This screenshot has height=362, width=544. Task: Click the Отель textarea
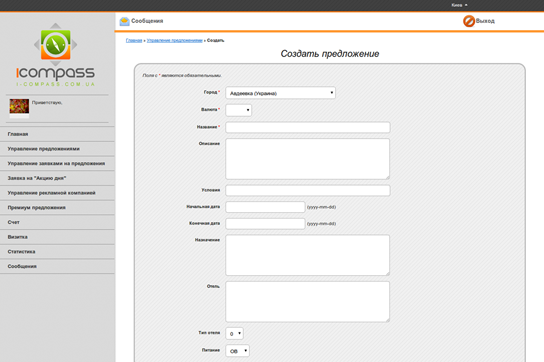[x=308, y=302]
